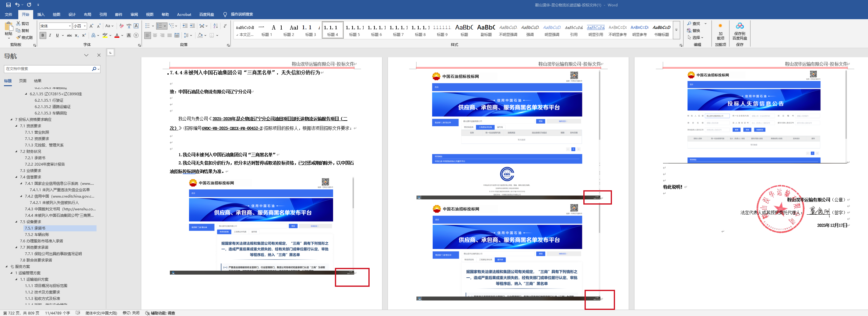Toggle left paragraph alignment
868x316 pixels.
tap(148, 35)
